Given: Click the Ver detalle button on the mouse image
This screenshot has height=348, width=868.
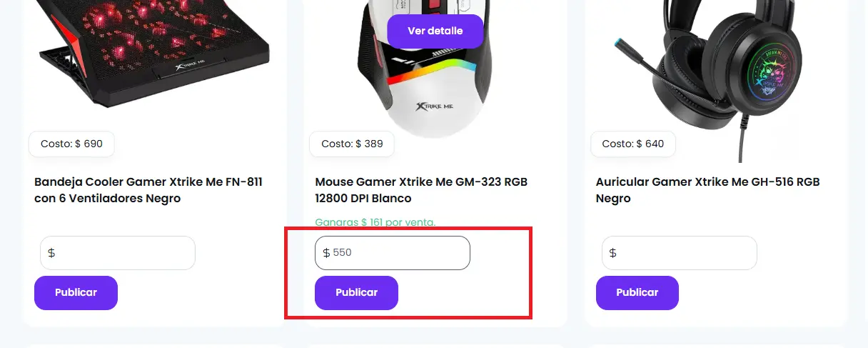Looking at the screenshot, I should 435,31.
